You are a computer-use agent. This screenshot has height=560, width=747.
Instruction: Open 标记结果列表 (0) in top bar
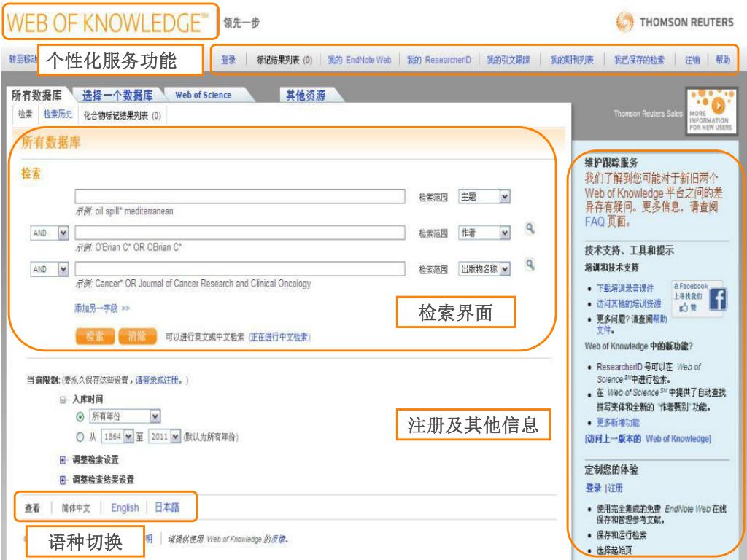pyautogui.click(x=285, y=60)
